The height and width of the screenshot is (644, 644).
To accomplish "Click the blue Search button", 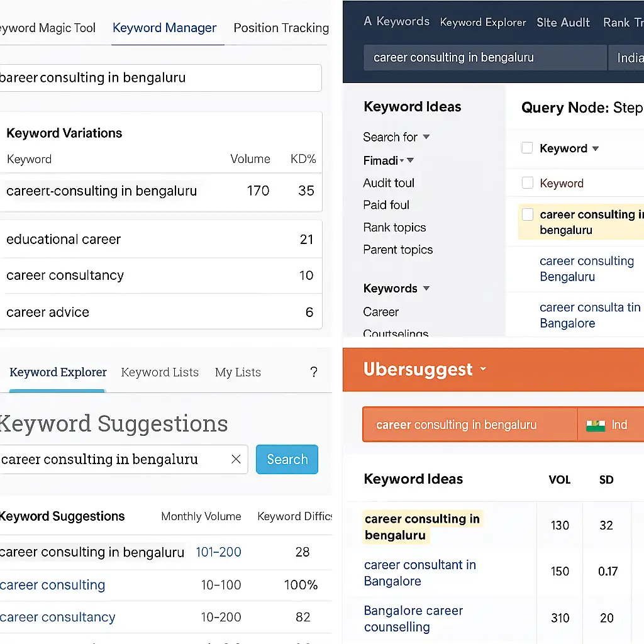I will [x=287, y=459].
